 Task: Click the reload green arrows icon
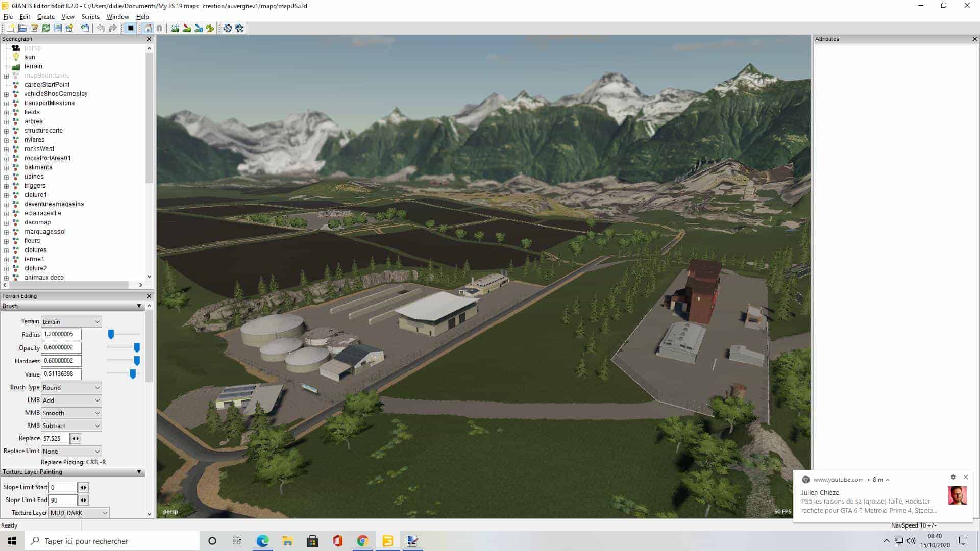[46, 28]
